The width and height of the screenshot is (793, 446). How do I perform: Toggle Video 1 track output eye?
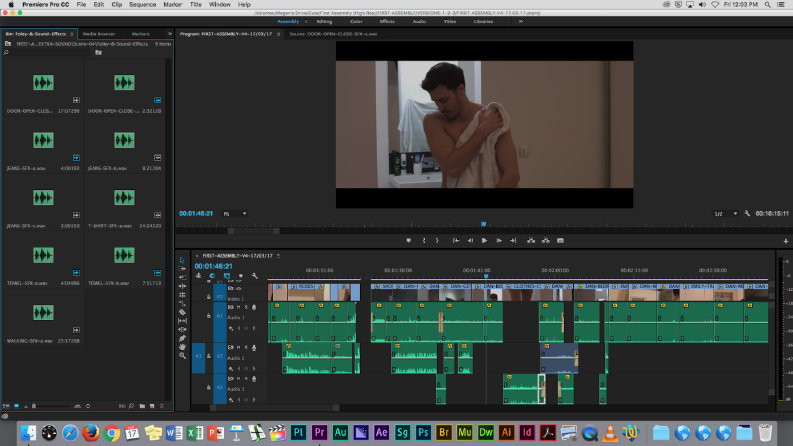[x=239, y=288]
